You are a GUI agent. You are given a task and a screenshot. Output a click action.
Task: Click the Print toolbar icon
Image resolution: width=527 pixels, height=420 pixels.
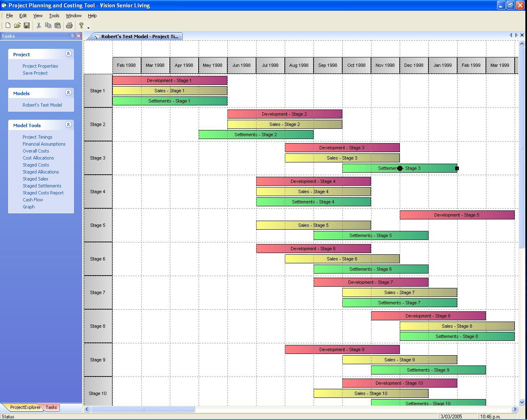point(69,25)
